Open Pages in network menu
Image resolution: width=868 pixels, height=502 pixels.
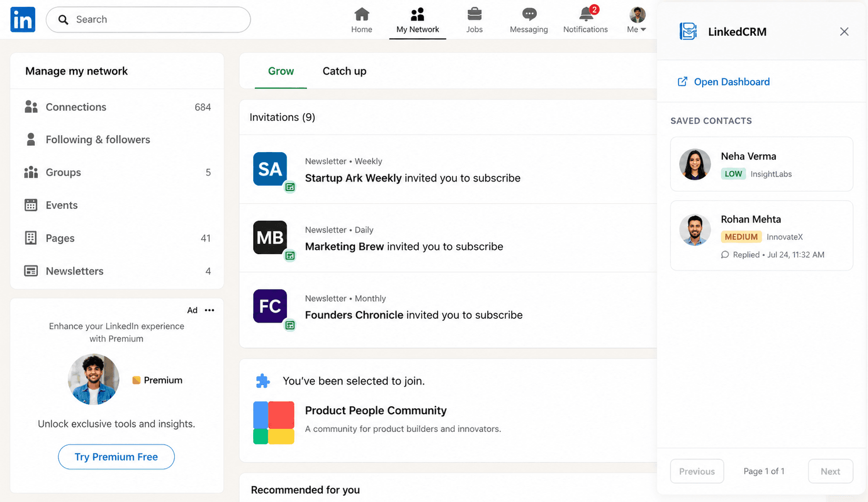point(117,238)
